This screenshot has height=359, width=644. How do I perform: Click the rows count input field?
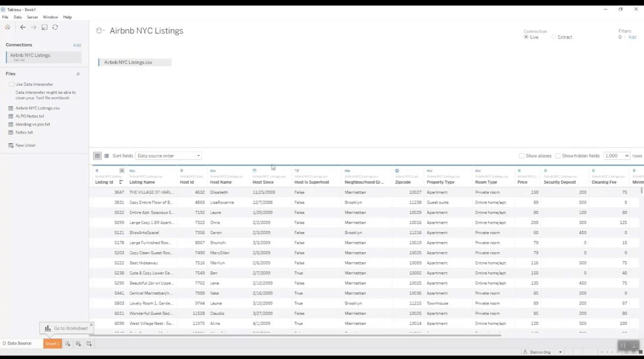[x=614, y=156]
